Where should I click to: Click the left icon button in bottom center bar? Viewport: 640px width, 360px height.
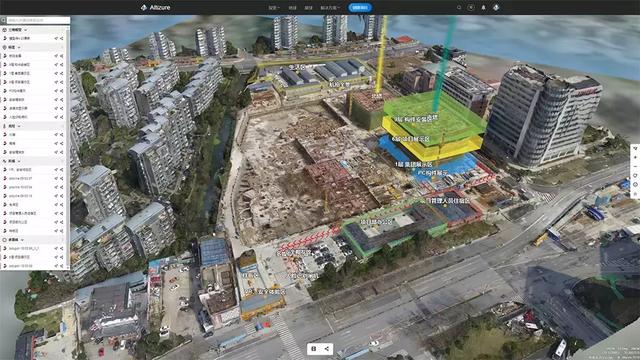(x=313, y=349)
